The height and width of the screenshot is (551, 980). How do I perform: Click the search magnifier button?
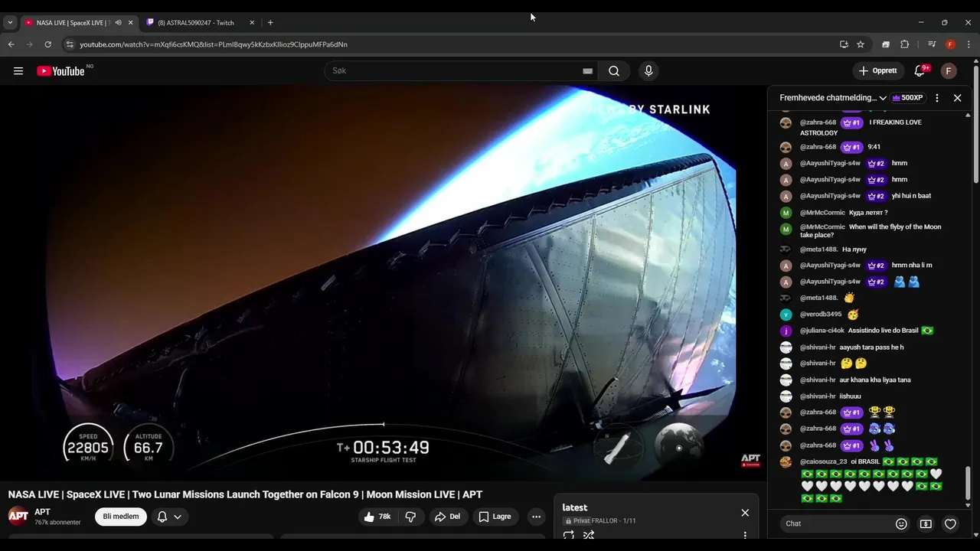pyautogui.click(x=614, y=71)
